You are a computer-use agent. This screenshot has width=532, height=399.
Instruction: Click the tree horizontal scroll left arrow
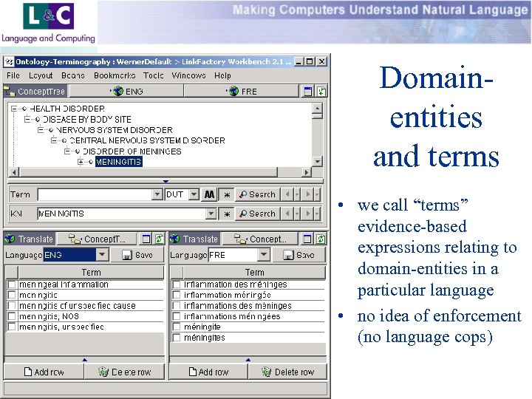click(x=13, y=172)
